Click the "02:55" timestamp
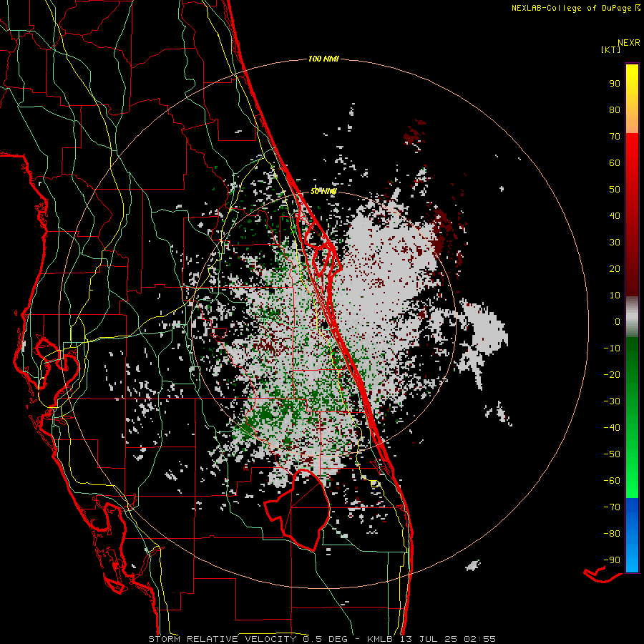The width and height of the screenshot is (644, 644). tap(479, 639)
